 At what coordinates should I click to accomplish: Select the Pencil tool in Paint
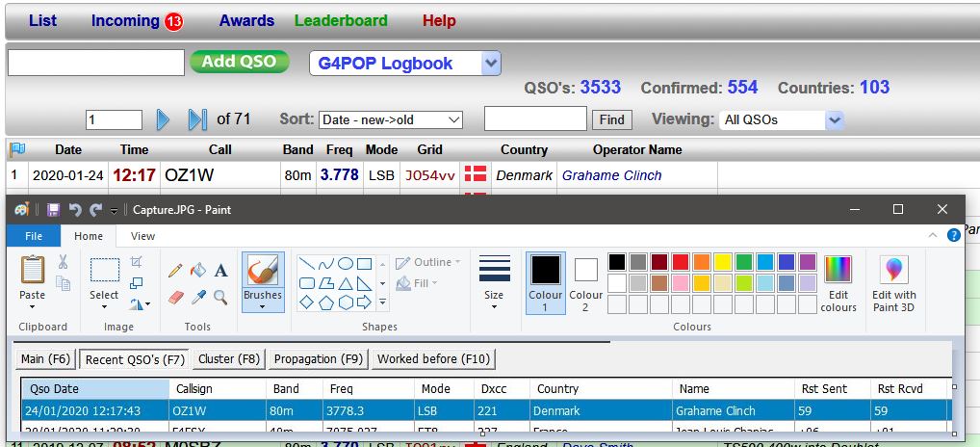pyautogui.click(x=175, y=271)
